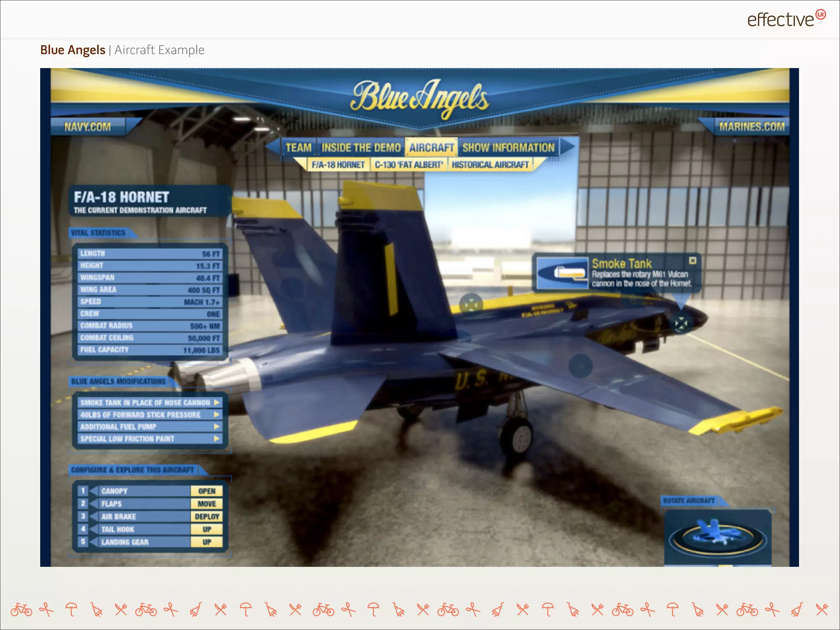Click number 3 badge for Air Brake
840x630 pixels.
(83, 516)
